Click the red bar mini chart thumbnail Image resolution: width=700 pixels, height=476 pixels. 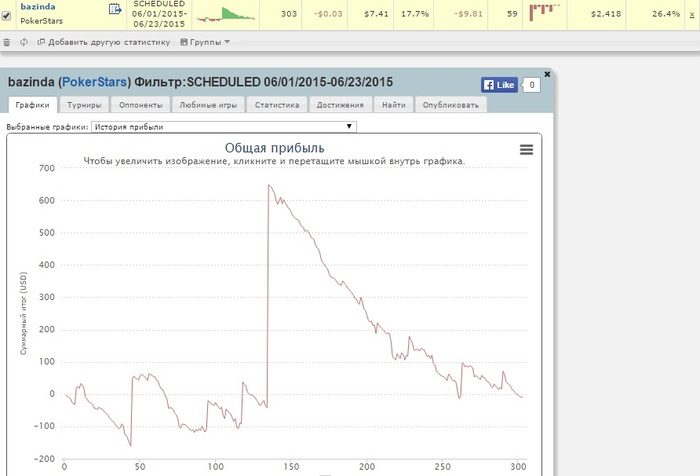coord(544,12)
